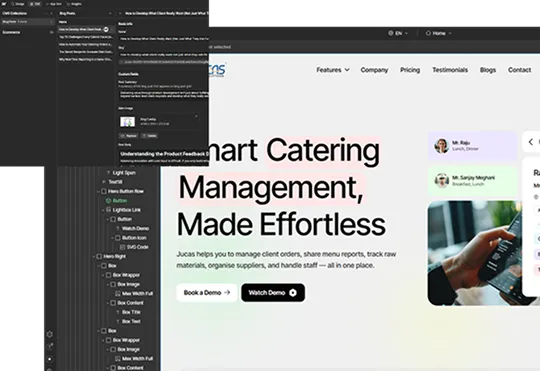This screenshot has height=371, width=540.
Task: Click the white dot icon in sidebar
Action: click(50, 359)
